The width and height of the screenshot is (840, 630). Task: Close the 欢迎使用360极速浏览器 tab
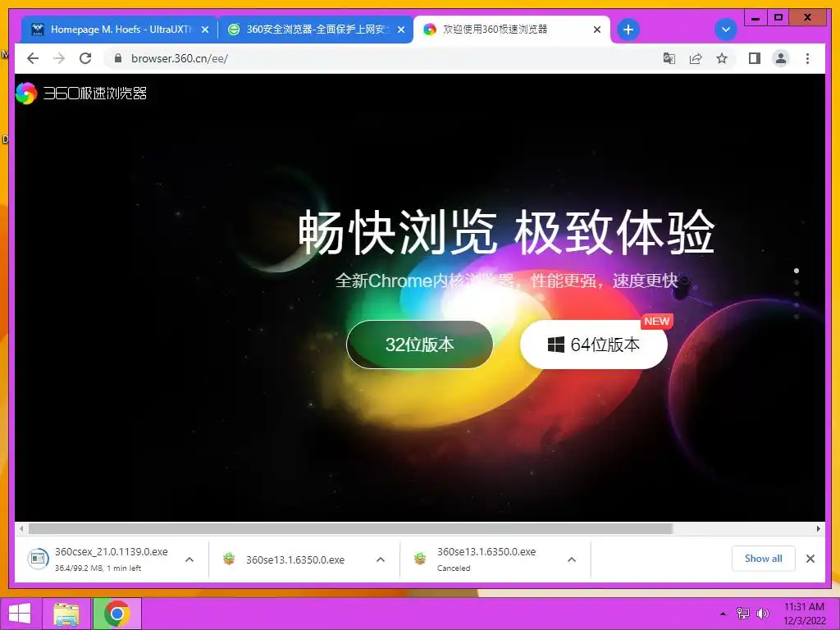[597, 30]
